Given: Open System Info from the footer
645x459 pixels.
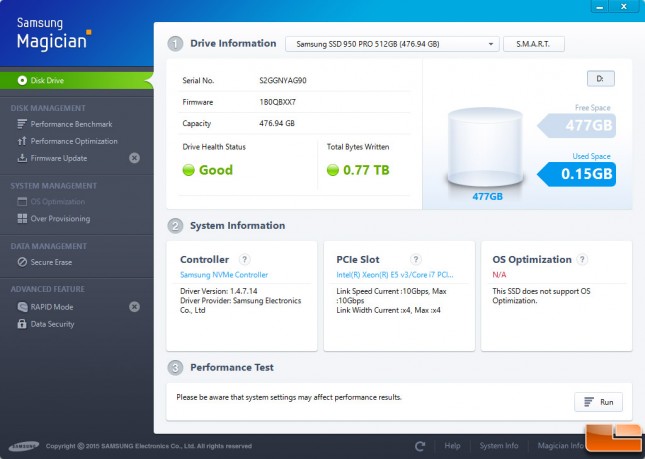Looking at the screenshot, I should (499, 445).
